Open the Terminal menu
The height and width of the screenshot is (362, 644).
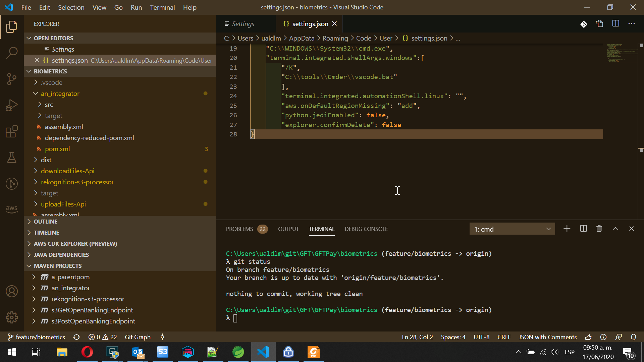pyautogui.click(x=162, y=7)
